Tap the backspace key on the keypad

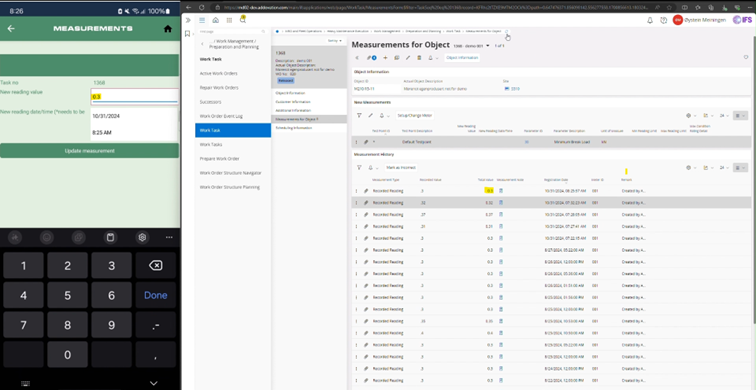[x=156, y=266]
